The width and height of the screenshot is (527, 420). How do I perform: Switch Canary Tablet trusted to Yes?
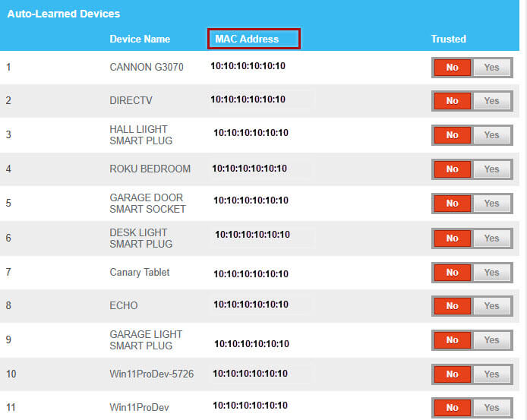pos(491,273)
